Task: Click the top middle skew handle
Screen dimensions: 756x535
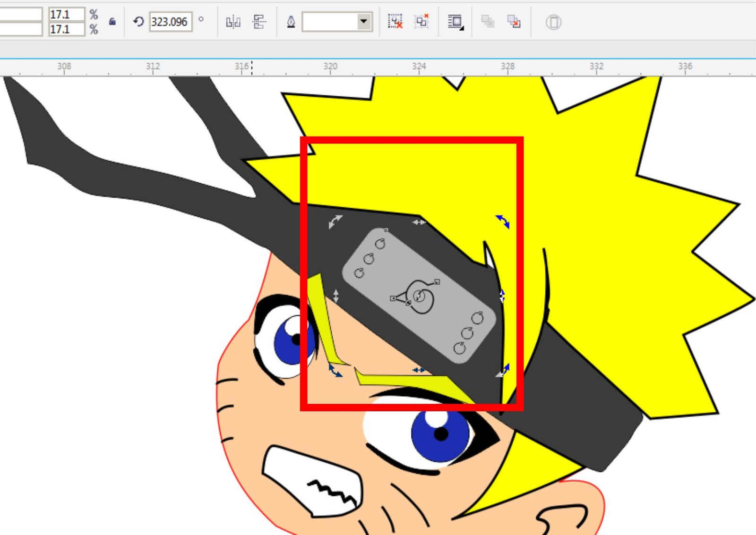Action: [419, 222]
